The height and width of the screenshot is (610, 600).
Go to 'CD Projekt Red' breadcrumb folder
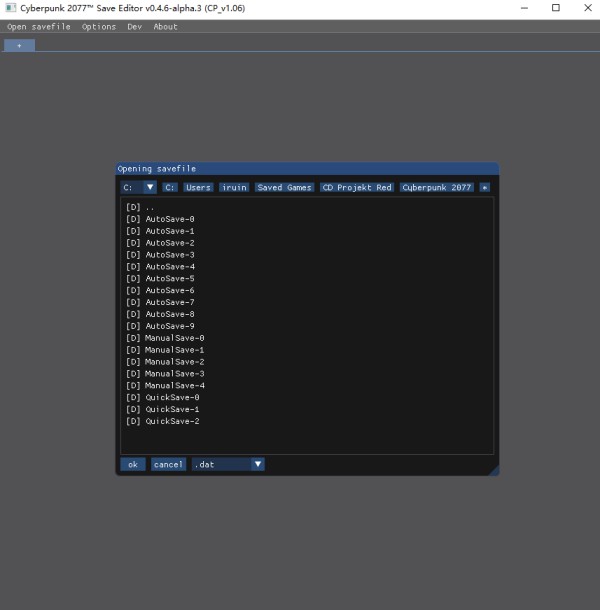(x=357, y=187)
